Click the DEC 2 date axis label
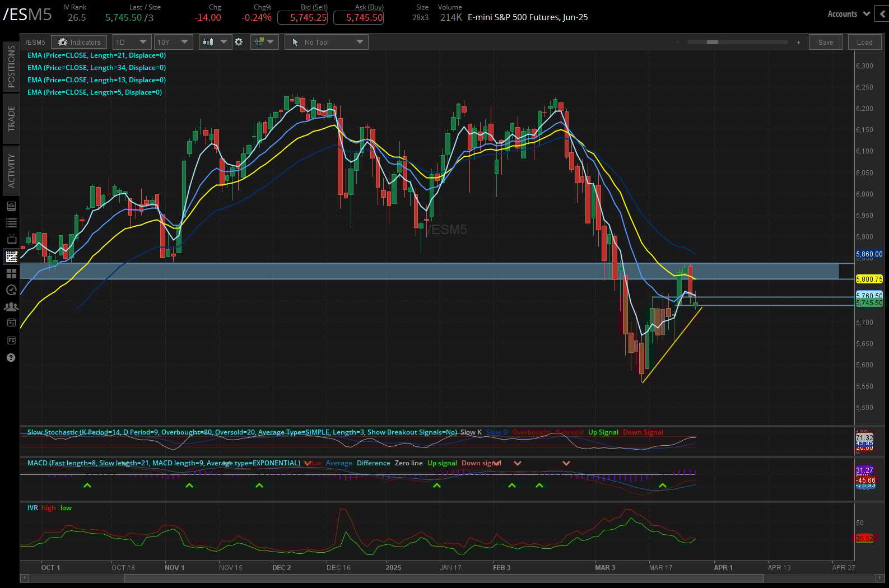This screenshot has height=588, width=889. (x=281, y=567)
